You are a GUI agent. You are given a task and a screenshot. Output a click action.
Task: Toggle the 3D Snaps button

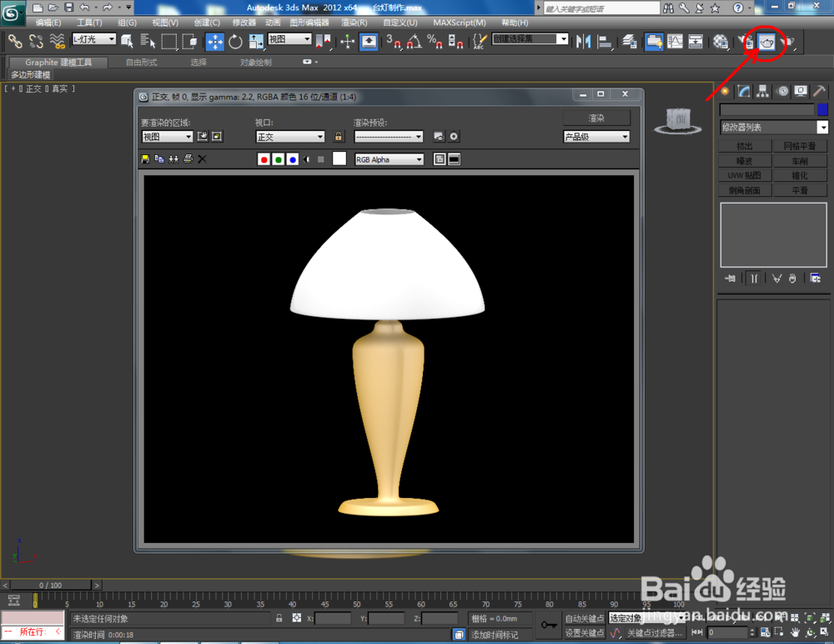click(394, 41)
